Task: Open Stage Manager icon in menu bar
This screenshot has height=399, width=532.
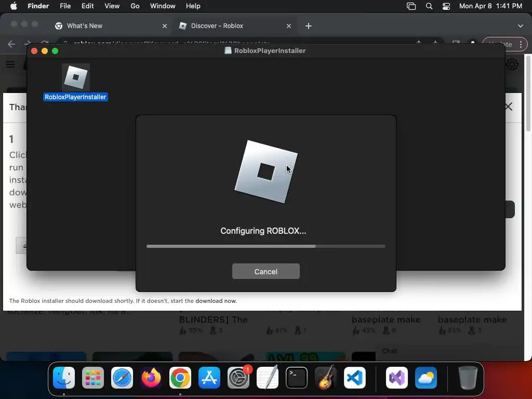Action: click(411, 6)
